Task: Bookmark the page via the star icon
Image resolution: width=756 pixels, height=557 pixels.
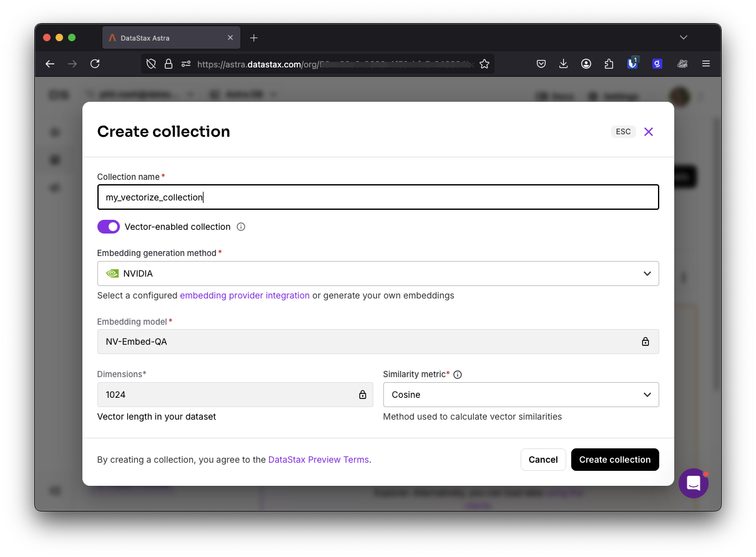Action: point(484,63)
